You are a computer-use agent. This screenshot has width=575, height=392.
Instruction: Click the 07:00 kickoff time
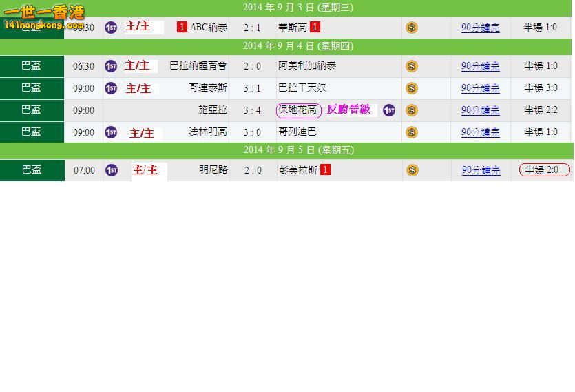(x=84, y=171)
